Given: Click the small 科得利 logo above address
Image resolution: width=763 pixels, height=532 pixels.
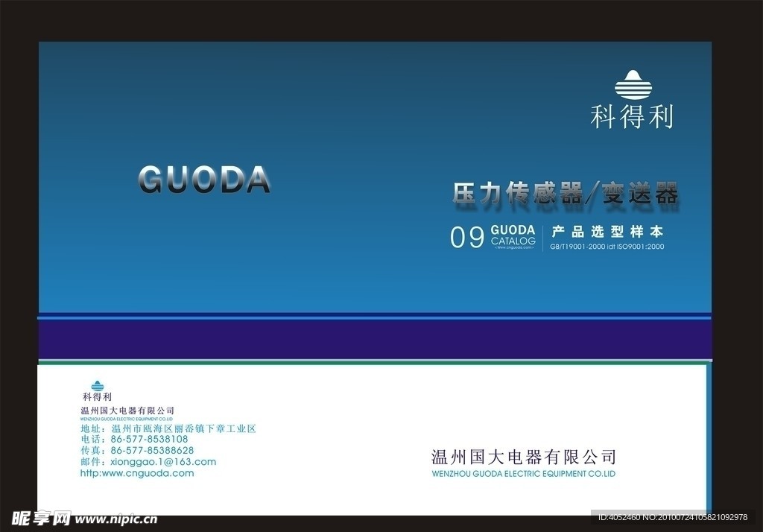Looking at the screenshot, I should click(98, 386).
